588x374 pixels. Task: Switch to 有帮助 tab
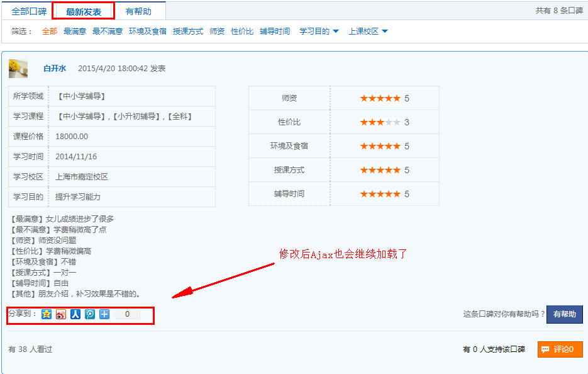[138, 11]
